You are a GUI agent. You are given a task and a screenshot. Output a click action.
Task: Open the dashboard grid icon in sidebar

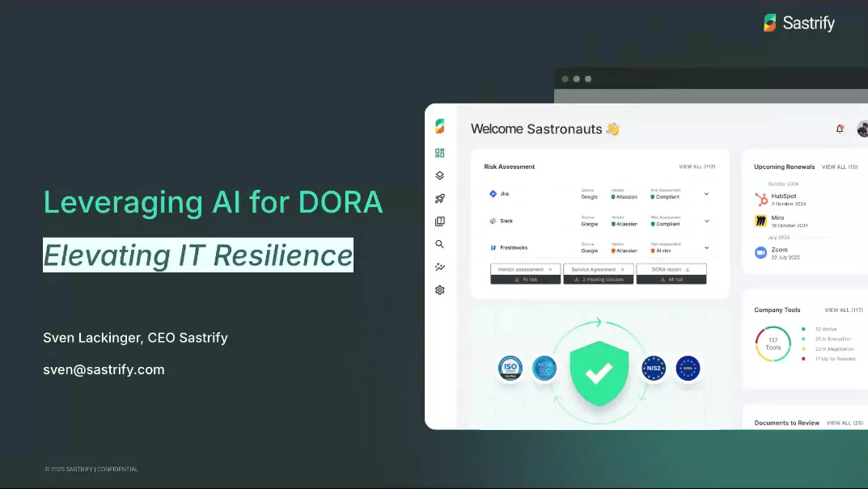(439, 153)
